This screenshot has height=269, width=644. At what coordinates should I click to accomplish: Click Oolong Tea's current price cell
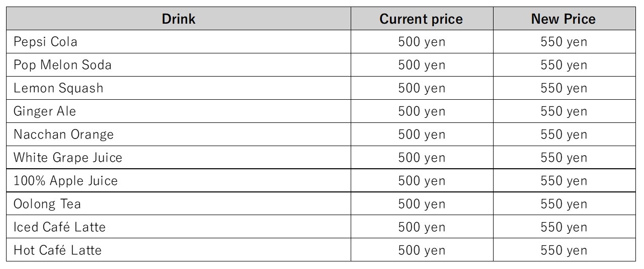422,204
